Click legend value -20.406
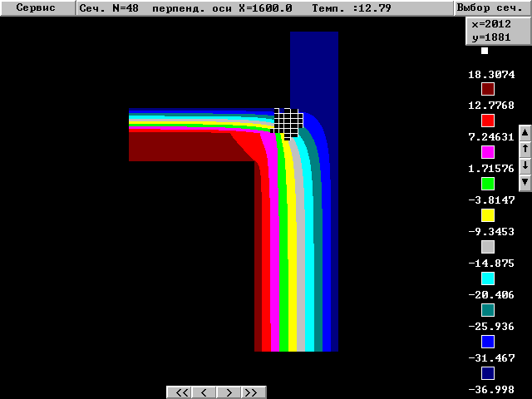532x399 pixels. 491,295
